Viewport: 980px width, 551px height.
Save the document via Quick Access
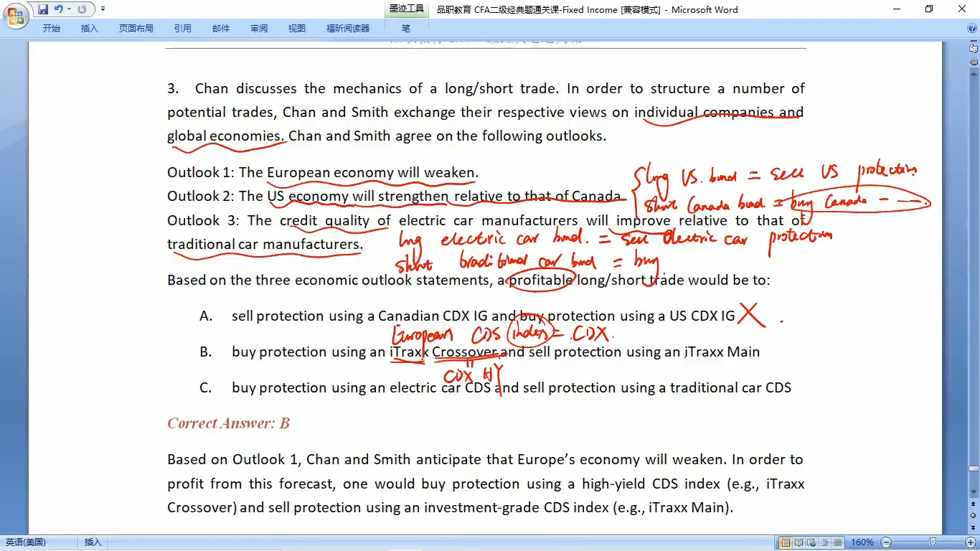pos(43,9)
